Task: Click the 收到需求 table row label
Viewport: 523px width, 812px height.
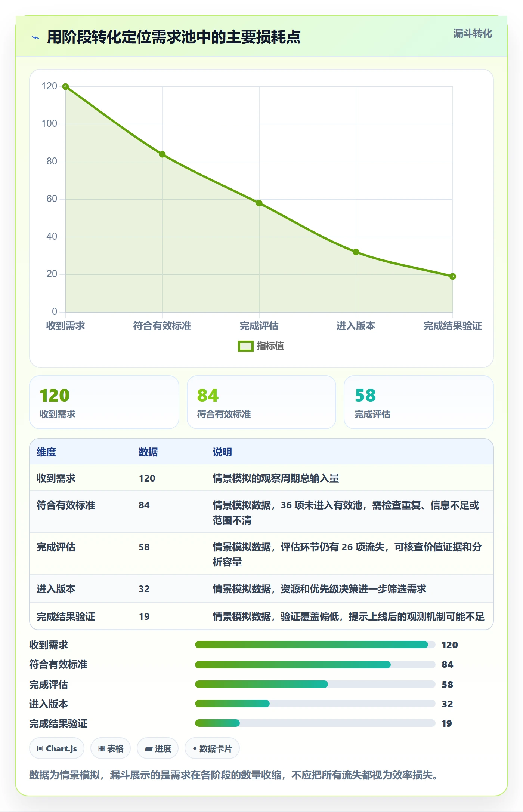Action: coord(56,478)
